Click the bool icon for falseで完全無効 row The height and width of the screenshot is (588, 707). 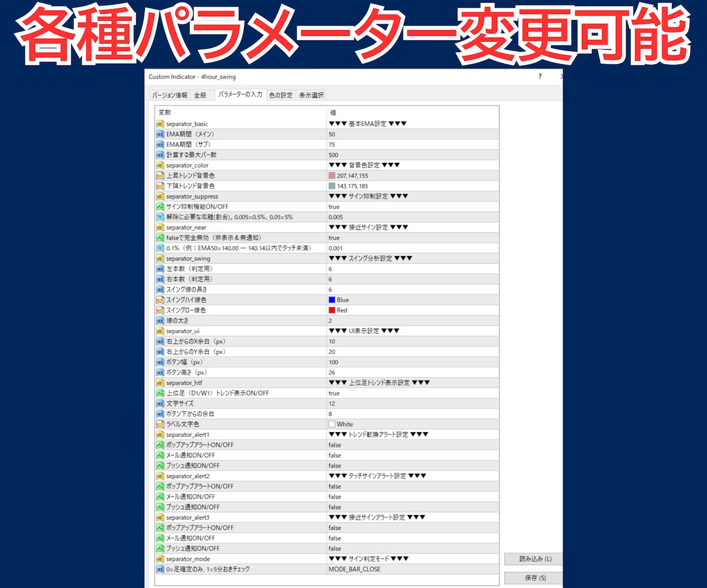click(160, 238)
